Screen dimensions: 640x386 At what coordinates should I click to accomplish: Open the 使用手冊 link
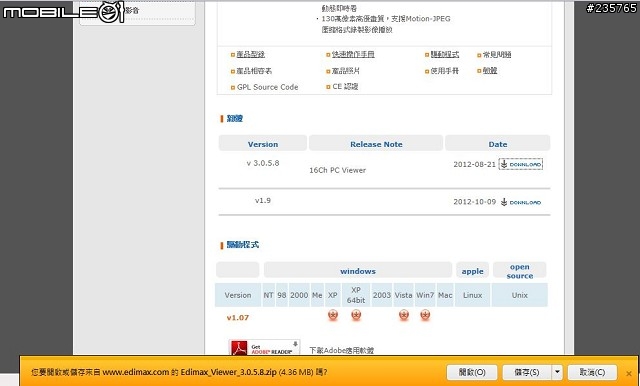(444, 71)
